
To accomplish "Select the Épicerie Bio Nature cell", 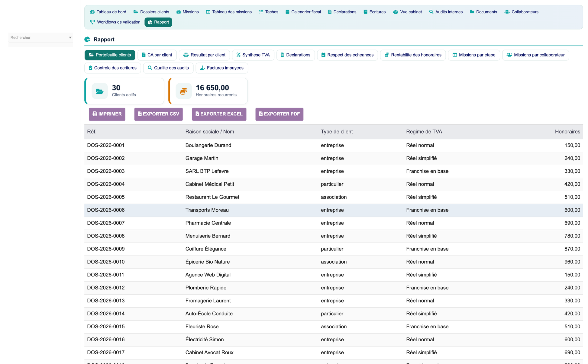I will [207, 262].
